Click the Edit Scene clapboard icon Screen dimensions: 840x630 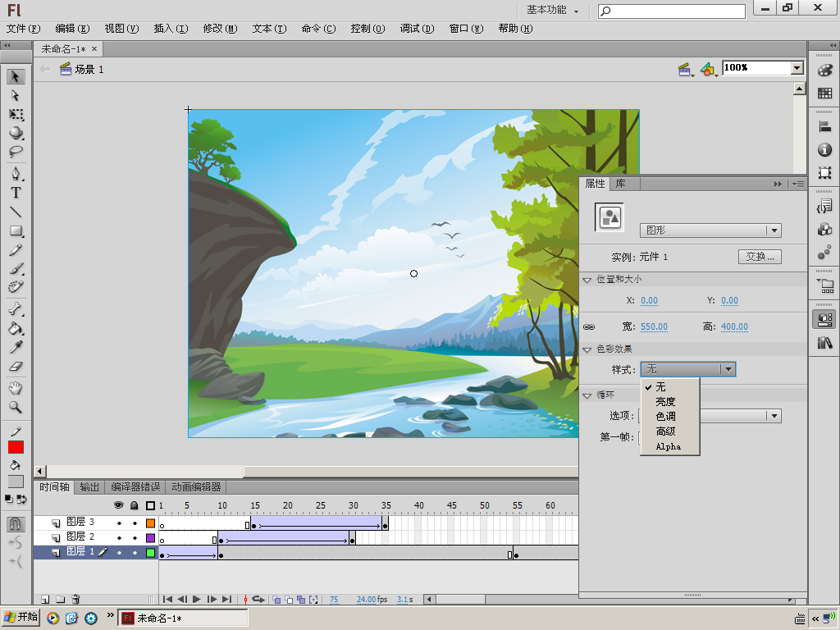685,69
